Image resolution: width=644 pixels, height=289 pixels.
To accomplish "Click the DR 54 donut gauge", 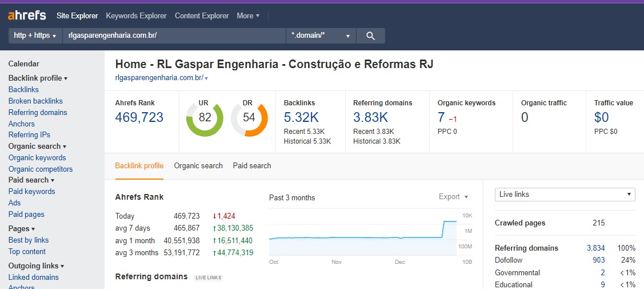I will pyautogui.click(x=249, y=118).
